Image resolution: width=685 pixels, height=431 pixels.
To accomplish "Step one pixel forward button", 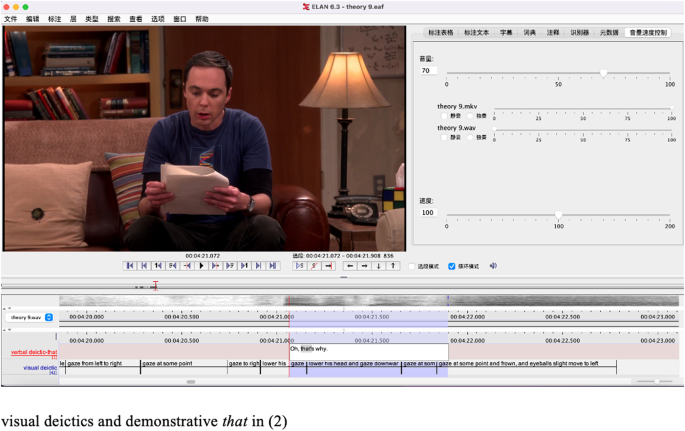I will tap(215, 265).
